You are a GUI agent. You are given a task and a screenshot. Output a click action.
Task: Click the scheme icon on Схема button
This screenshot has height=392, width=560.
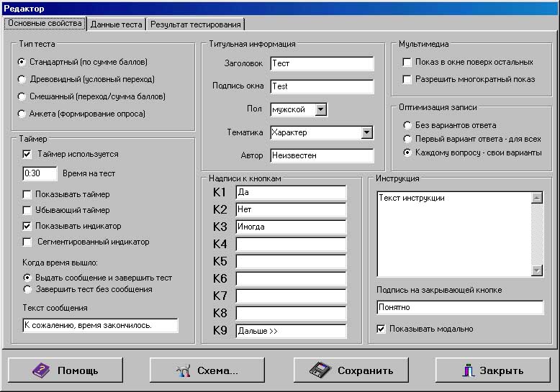click(184, 370)
